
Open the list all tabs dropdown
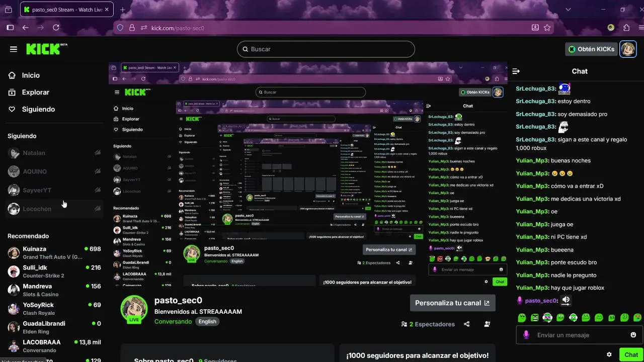[569, 10]
